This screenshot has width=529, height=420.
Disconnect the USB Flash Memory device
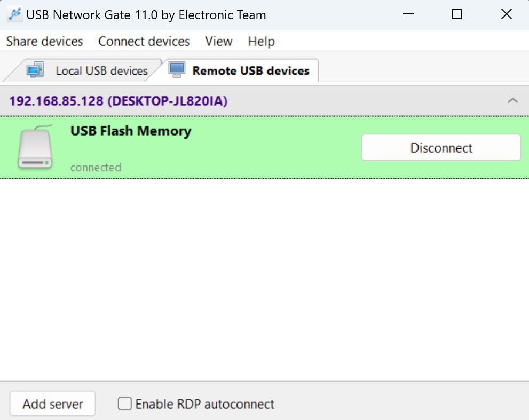coord(441,147)
